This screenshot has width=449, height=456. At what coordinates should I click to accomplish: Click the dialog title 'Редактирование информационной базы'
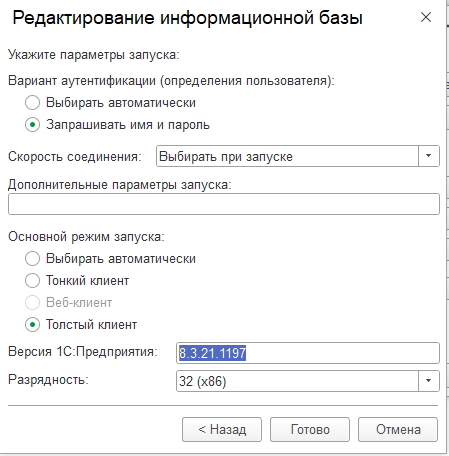[188, 18]
